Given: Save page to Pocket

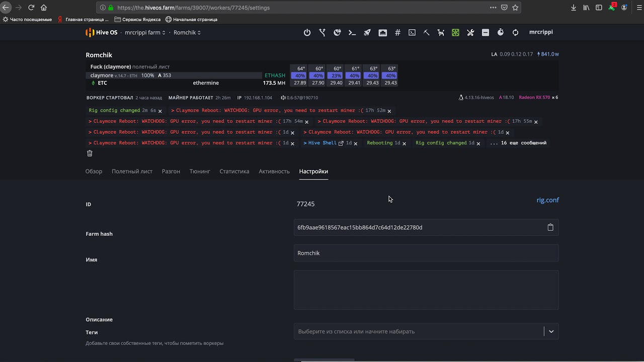Looking at the screenshot, I should (504, 8).
